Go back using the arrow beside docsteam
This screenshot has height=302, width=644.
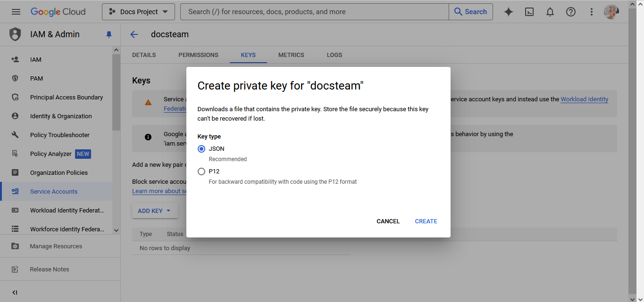134,34
